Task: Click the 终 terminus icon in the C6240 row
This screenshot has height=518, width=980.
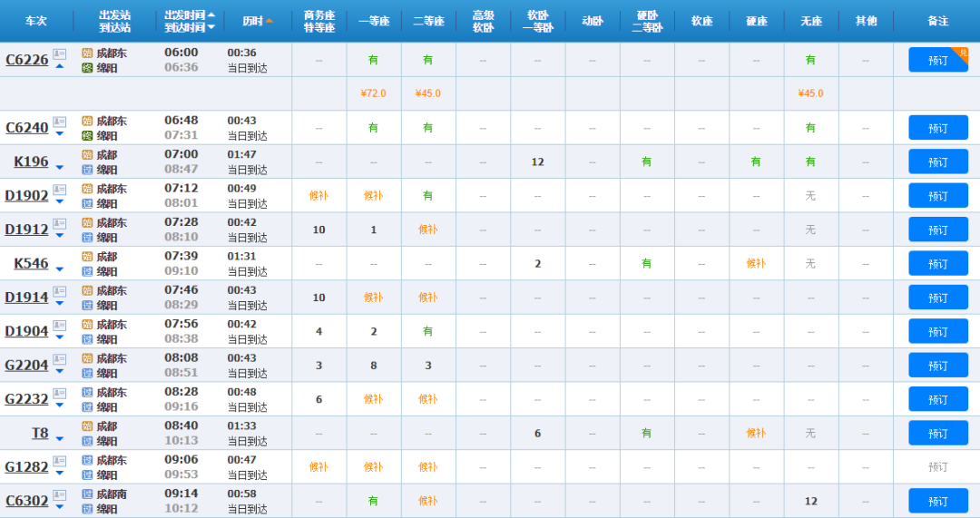Action: (87, 135)
